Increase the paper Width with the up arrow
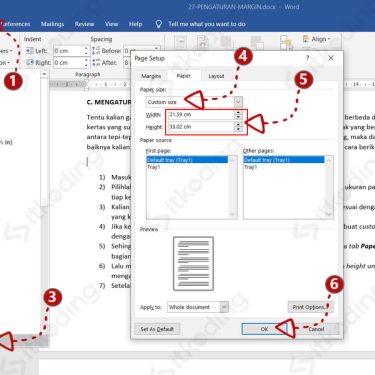 click(x=238, y=112)
